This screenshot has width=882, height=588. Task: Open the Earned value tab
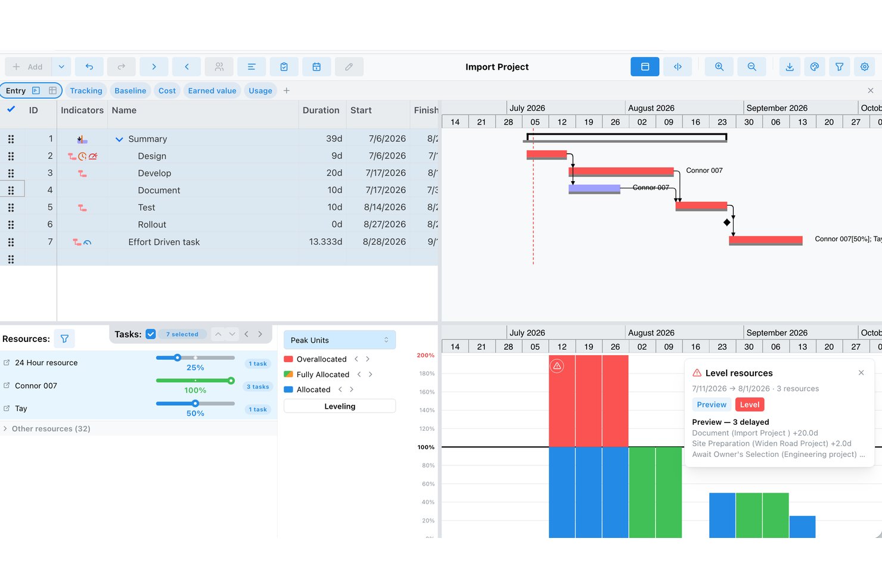[x=212, y=91]
